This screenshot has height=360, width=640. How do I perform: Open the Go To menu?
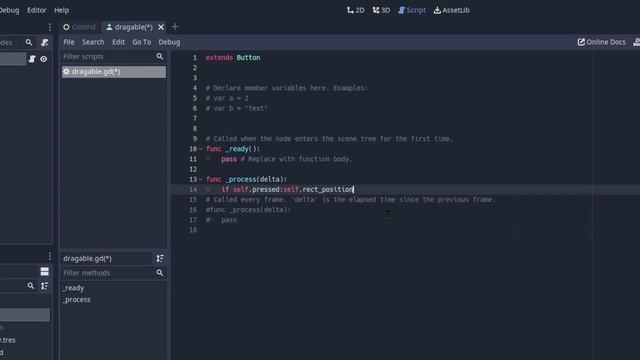click(141, 42)
